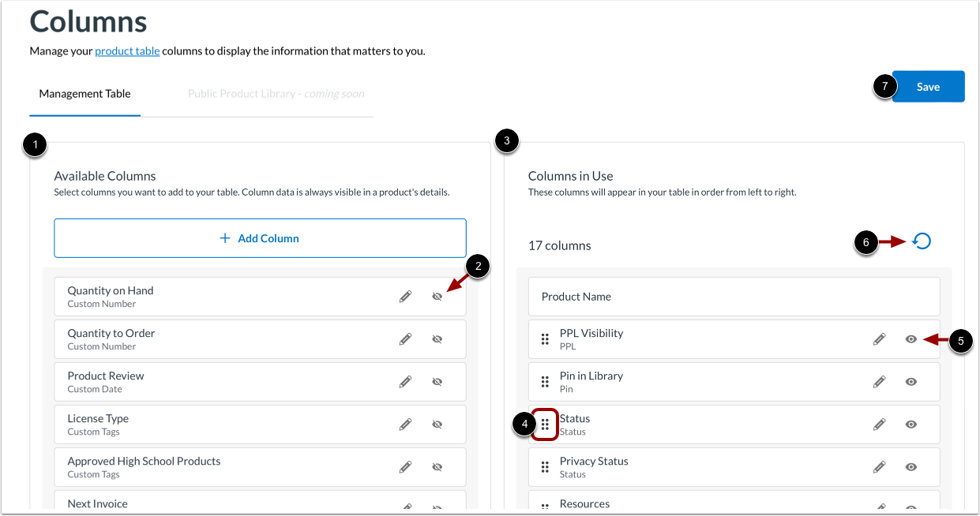Select the Product Name row
The width and height of the screenshot is (980, 516).
click(x=734, y=296)
